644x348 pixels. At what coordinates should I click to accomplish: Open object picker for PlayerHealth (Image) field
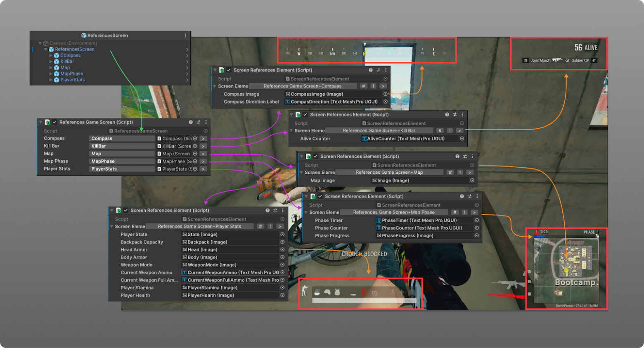click(282, 295)
